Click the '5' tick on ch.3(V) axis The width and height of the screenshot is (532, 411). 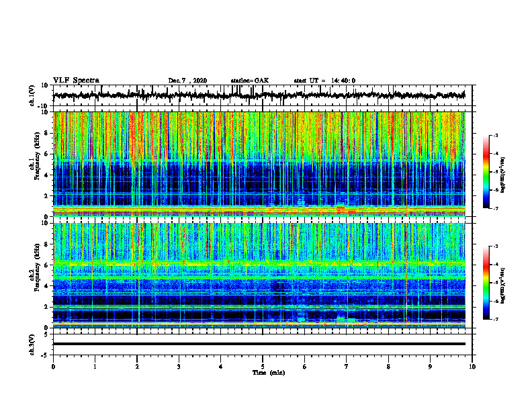(47, 334)
